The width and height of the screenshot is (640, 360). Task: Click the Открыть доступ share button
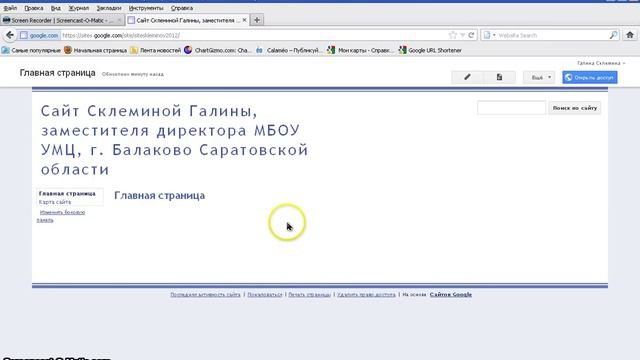coord(590,77)
